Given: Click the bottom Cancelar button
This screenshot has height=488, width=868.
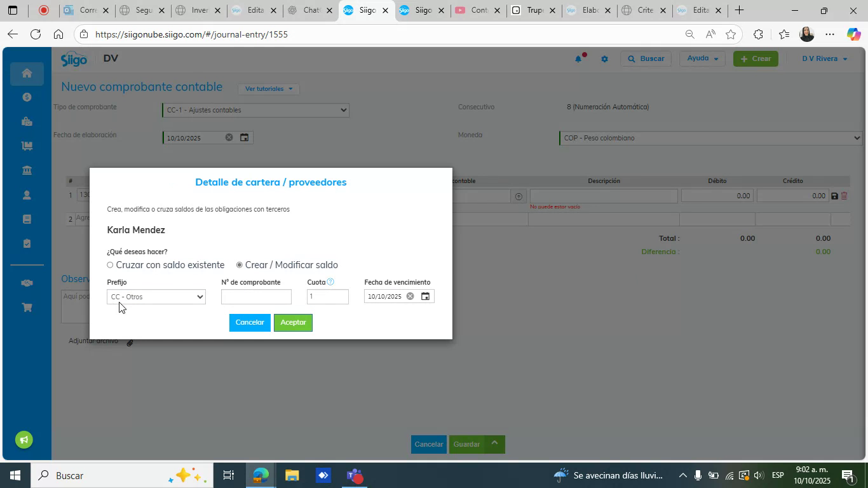Looking at the screenshot, I should tap(429, 444).
